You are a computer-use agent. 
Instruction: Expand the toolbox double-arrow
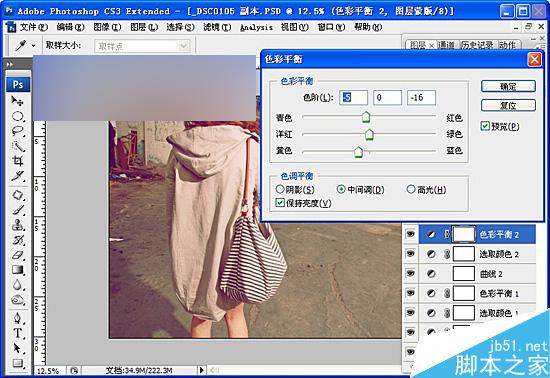tap(9, 64)
